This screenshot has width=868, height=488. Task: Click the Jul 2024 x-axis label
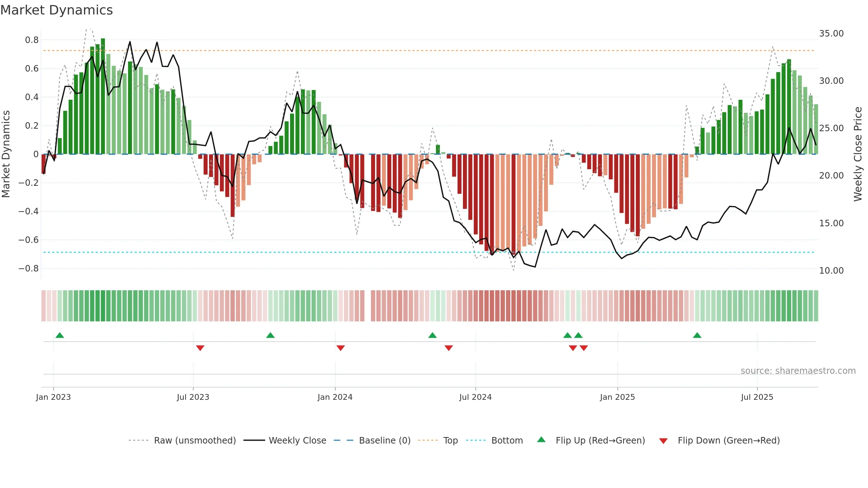click(475, 397)
